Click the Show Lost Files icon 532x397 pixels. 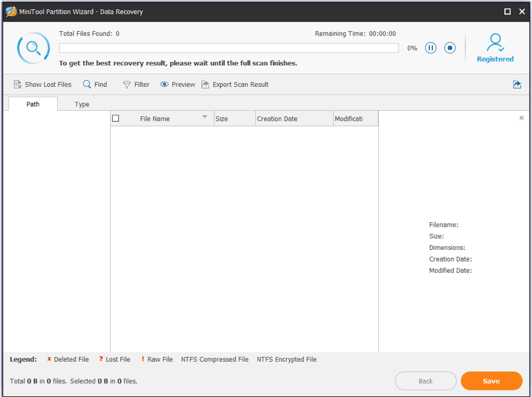click(18, 84)
